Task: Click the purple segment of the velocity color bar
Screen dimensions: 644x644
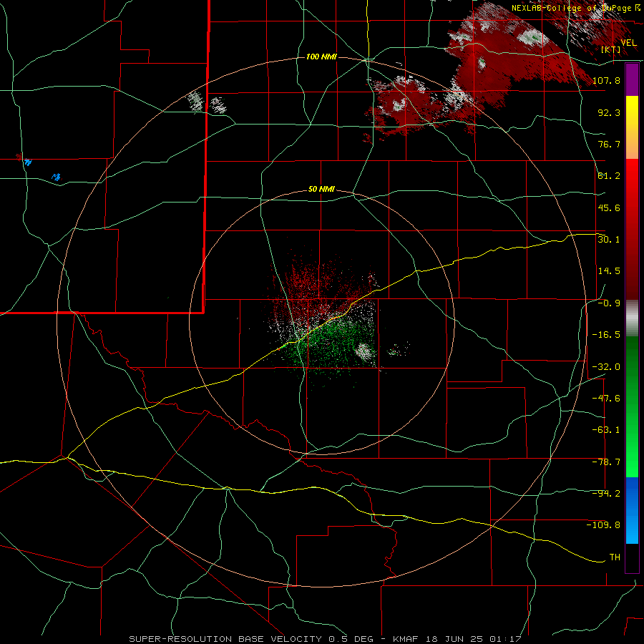Action: click(632, 79)
